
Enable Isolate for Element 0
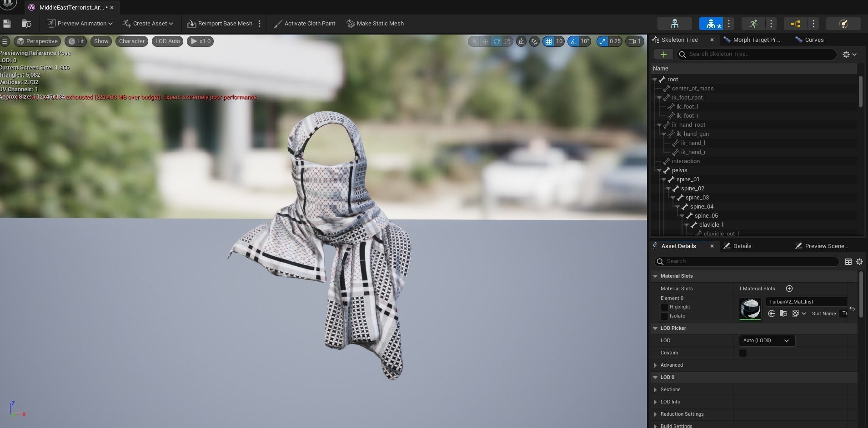pos(664,316)
